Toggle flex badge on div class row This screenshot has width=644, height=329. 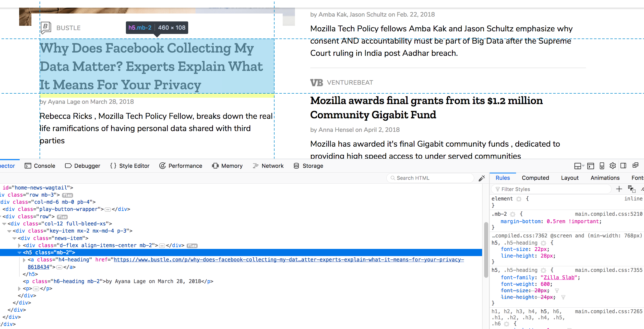click(62, 217)
